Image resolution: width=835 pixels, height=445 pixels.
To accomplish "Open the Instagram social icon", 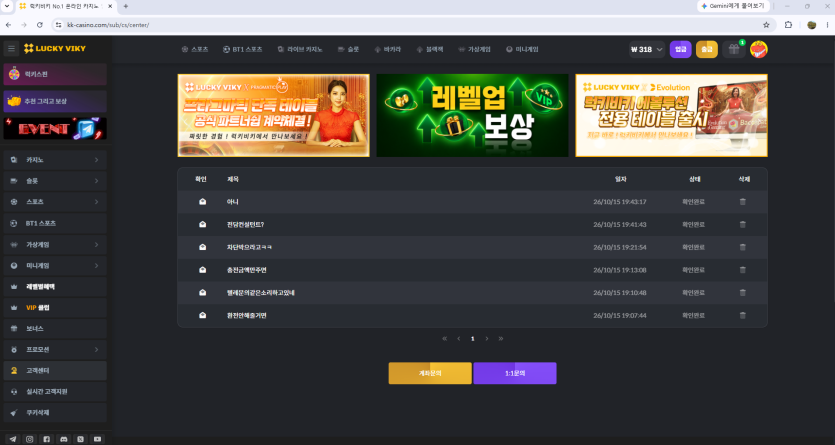I will pos(30,439).
